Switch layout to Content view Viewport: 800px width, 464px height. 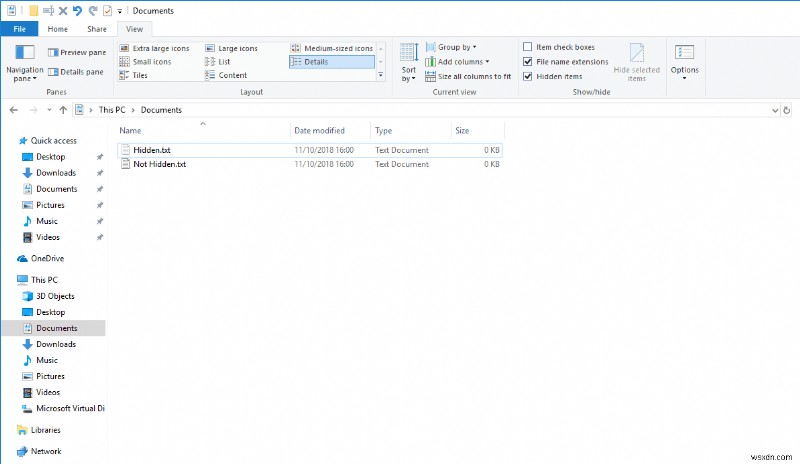click(x=226, y=75)
